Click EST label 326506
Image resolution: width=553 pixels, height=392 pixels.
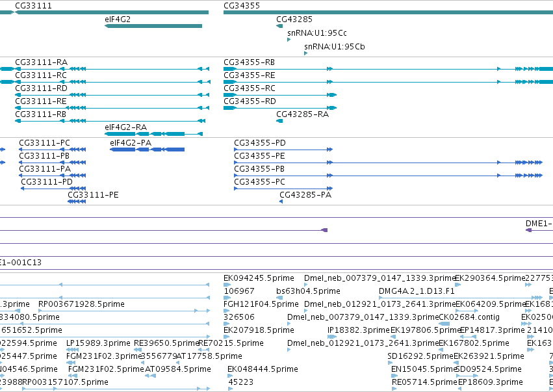[239, 317]
